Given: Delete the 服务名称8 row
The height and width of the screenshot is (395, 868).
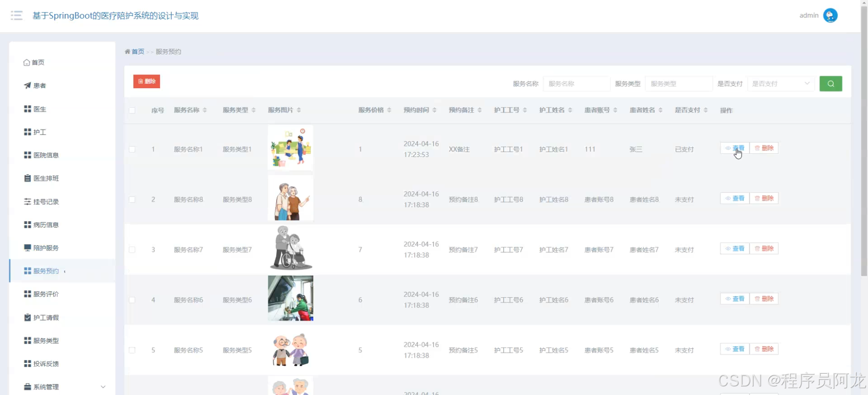Looking at the screenshot, I should click(764, 198).
